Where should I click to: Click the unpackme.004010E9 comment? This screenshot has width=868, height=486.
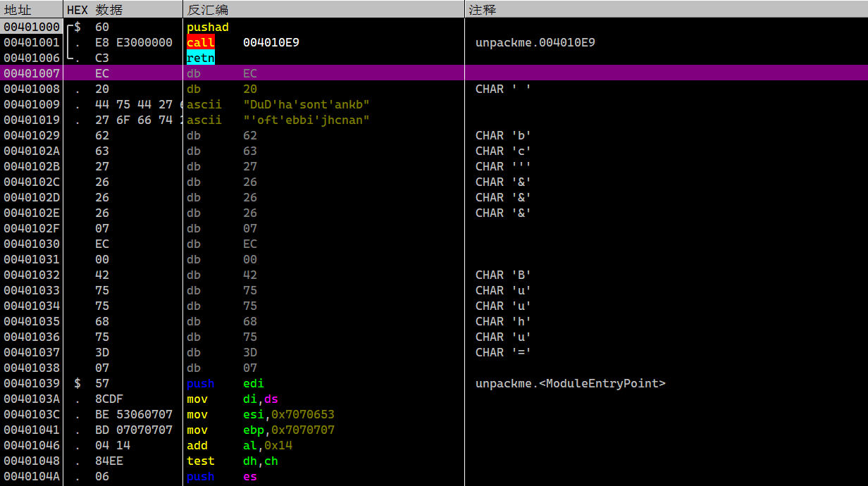(535, 42)
